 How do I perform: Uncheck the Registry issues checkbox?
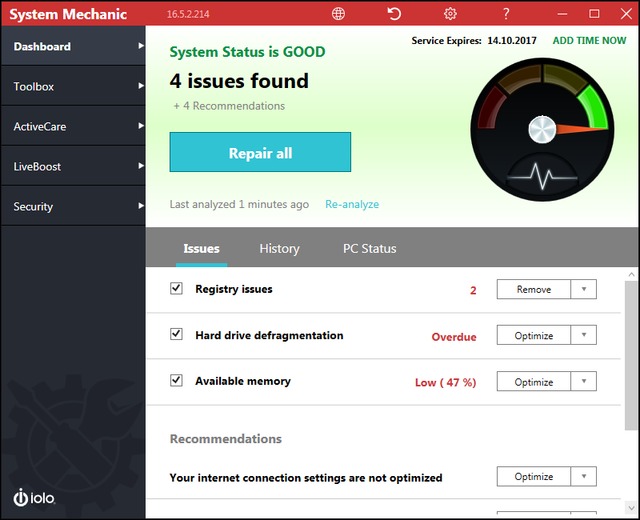tap(177, 289)
